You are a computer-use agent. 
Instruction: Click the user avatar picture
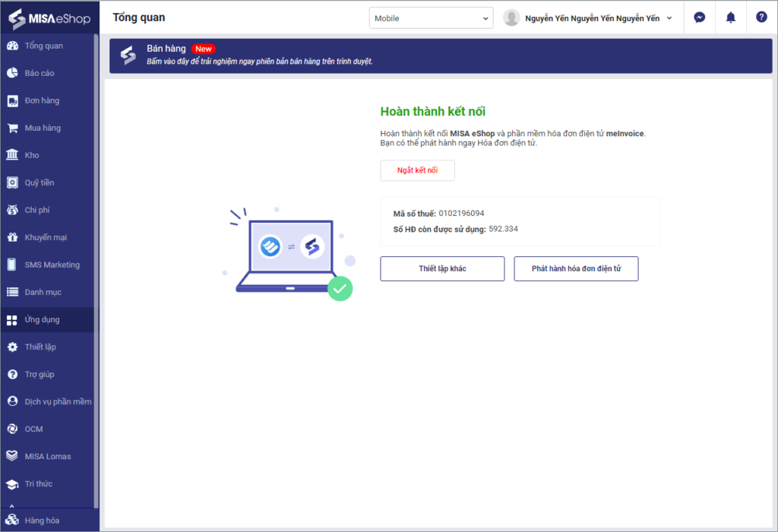click(511, 17)
